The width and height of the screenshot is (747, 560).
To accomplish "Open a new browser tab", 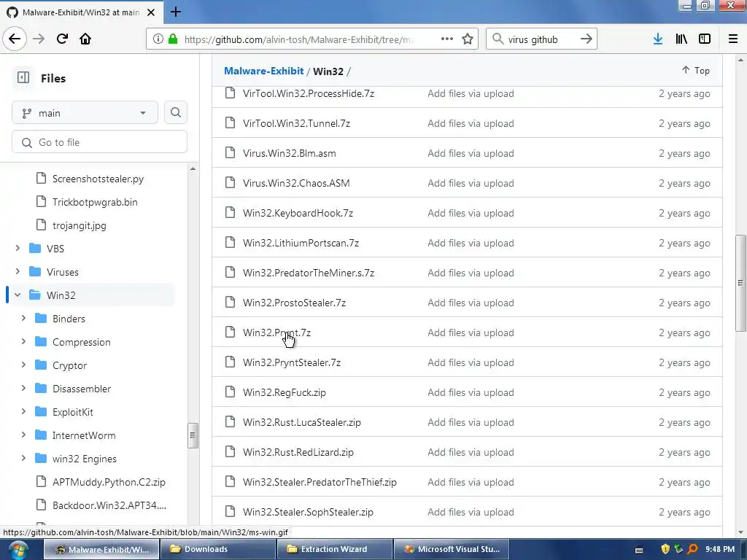I will (175, 12).
